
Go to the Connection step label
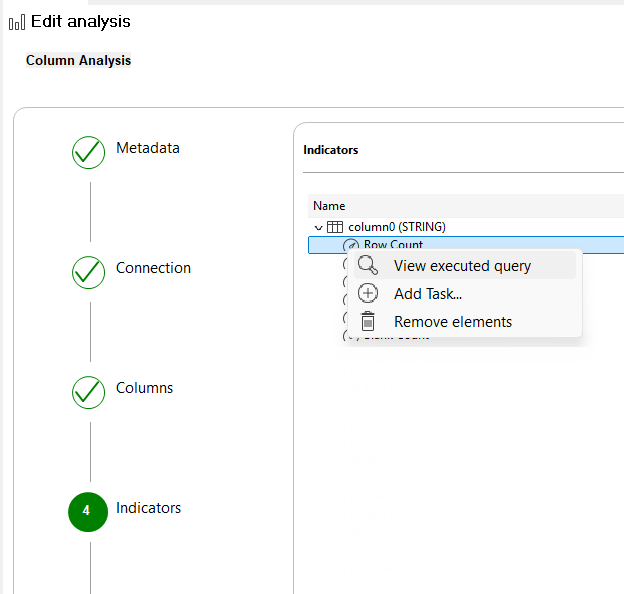tap(153, 268)
